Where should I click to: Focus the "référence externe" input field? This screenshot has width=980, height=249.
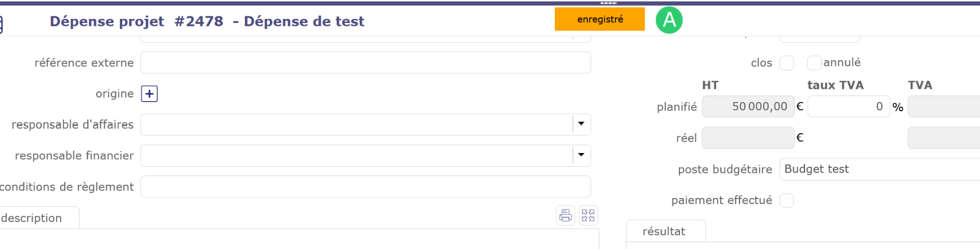click(x=365, y=63)
